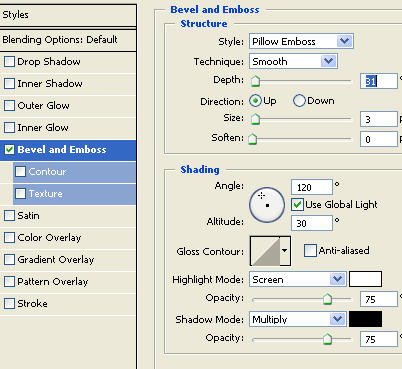Open the white Highlight color swatch

pyautogui.click(x=365, y=279)
